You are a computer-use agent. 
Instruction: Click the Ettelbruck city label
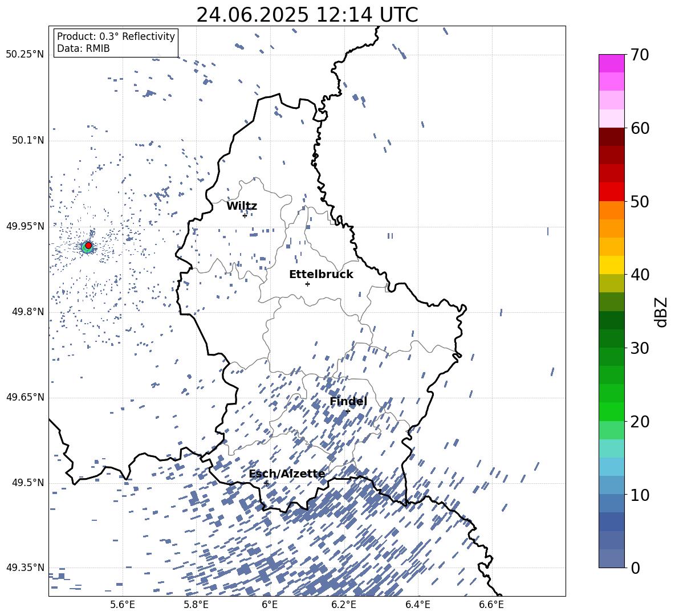[x=321, y=275]
